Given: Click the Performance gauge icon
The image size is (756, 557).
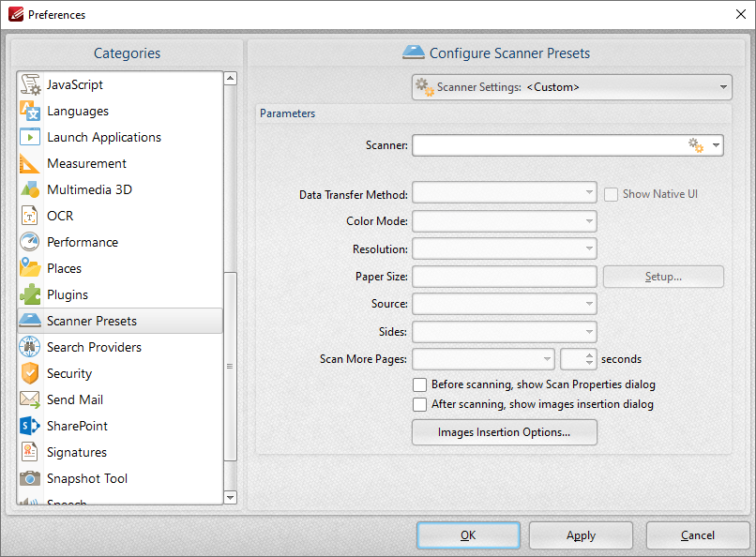Looking at the screenshot, I should (30, 242).
